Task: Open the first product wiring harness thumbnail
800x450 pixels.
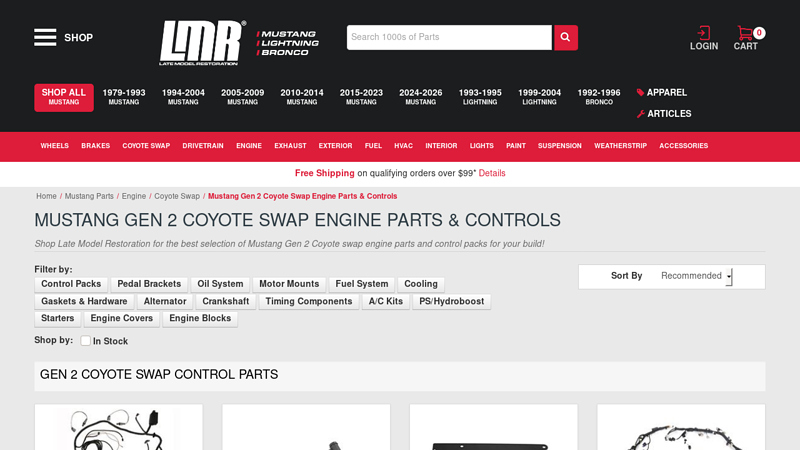Action: 118,429
